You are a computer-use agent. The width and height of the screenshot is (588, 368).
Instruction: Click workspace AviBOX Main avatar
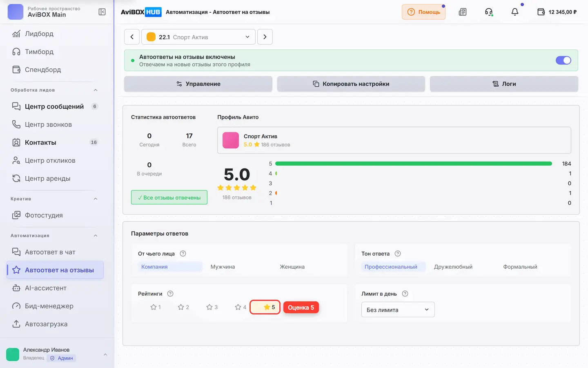(x=16, y=12)
